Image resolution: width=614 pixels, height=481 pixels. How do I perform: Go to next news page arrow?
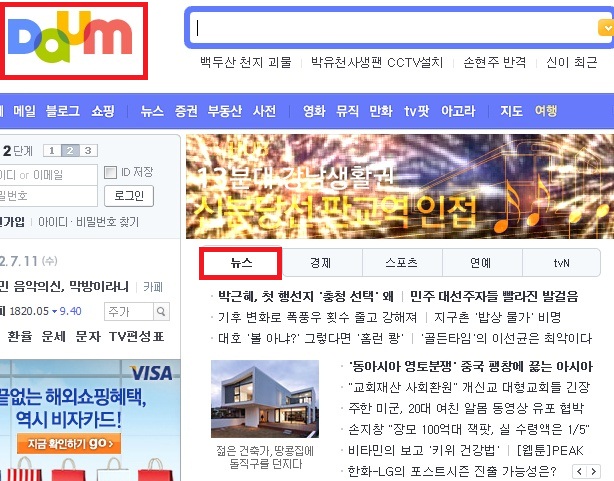(x=593, y=471)
